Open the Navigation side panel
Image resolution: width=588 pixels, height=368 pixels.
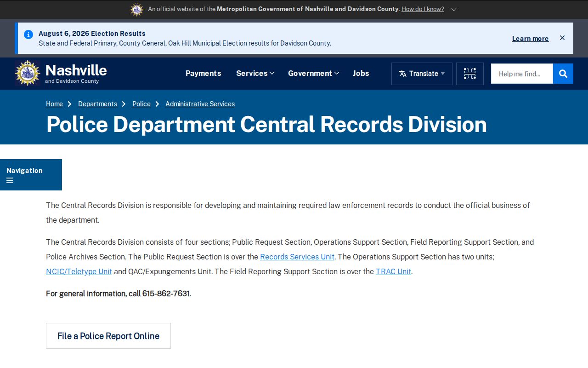tap(31, 175)
